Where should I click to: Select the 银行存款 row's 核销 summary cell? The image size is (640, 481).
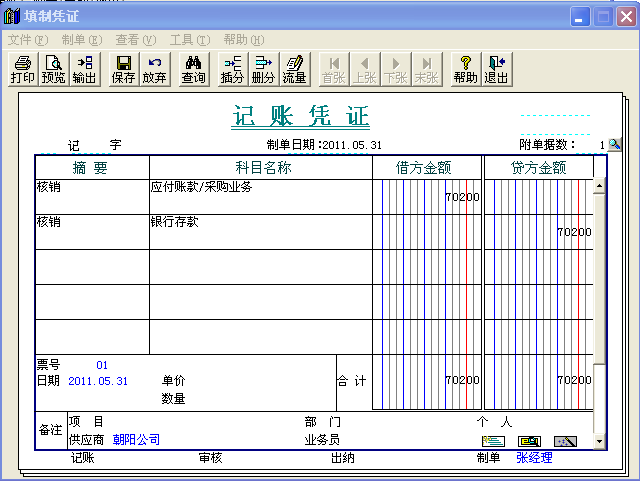pos(92,232)
